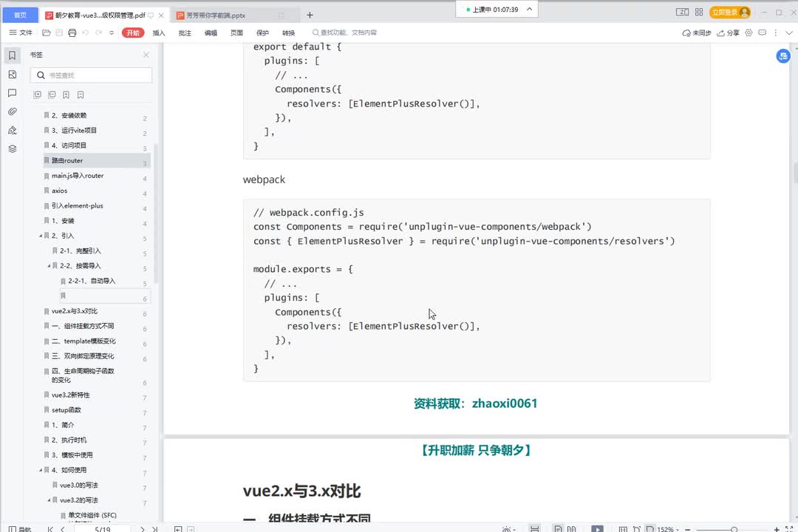
Task: Click the zoom in plus button
Action: pyautogui.click(x=776, y=530)
